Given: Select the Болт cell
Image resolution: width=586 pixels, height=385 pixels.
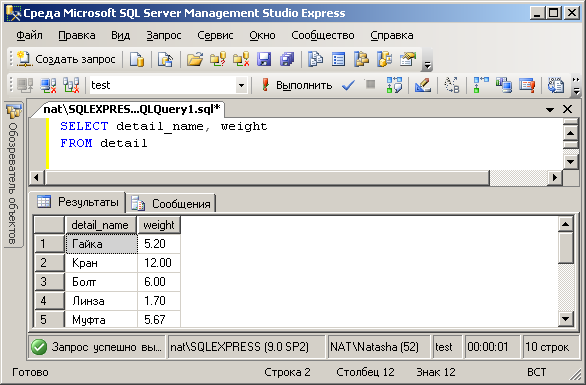Looking at the screenshot, I should coord(101,282).
